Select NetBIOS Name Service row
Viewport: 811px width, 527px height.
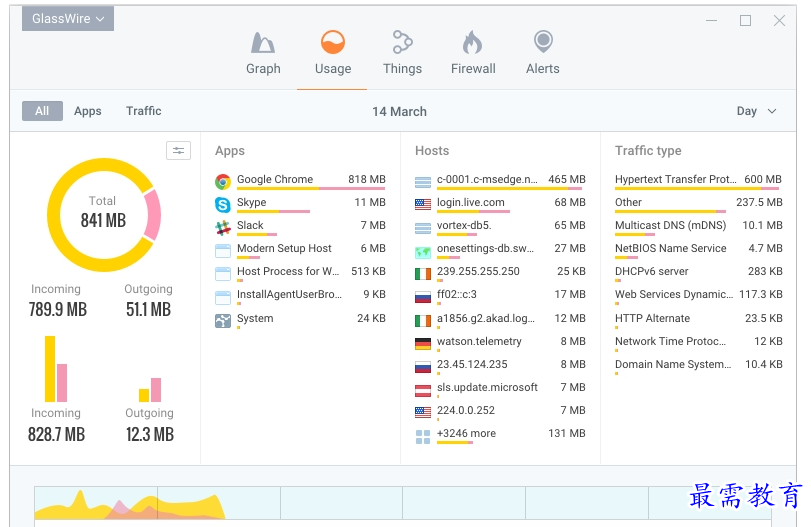(698, 251)
